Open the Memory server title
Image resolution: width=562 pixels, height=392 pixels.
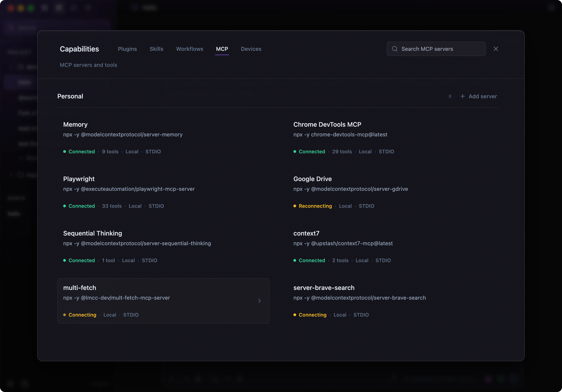pyautogui.click(x=75, y=124)
